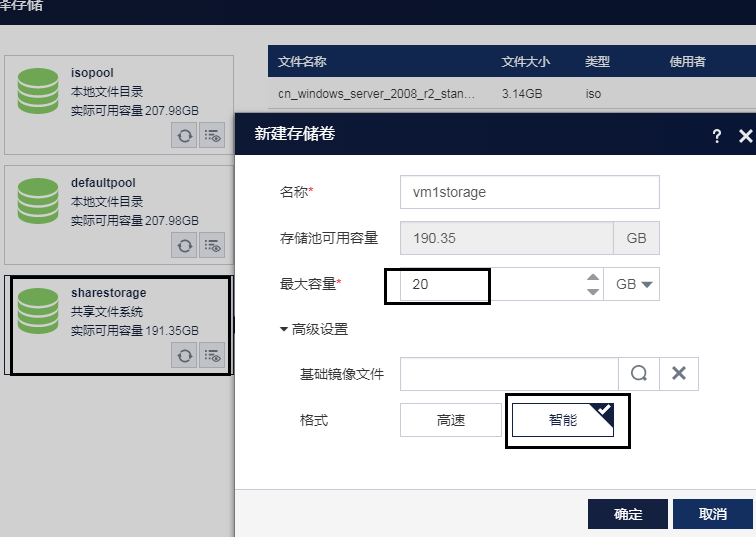The width and height of the screenshot is (756, 537).
Task: Sort by 文件大小 column header
Action: click(526, 62)
